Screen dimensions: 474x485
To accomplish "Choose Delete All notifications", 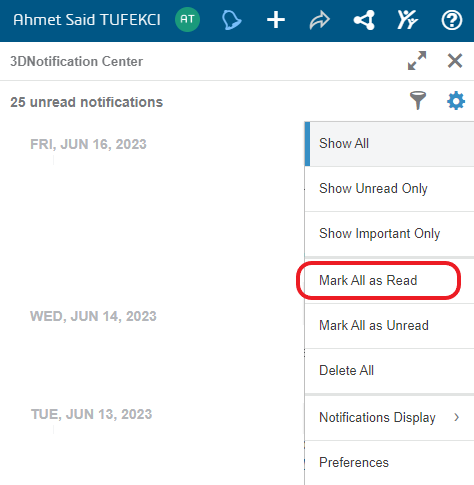I will [x=389, y=371].
